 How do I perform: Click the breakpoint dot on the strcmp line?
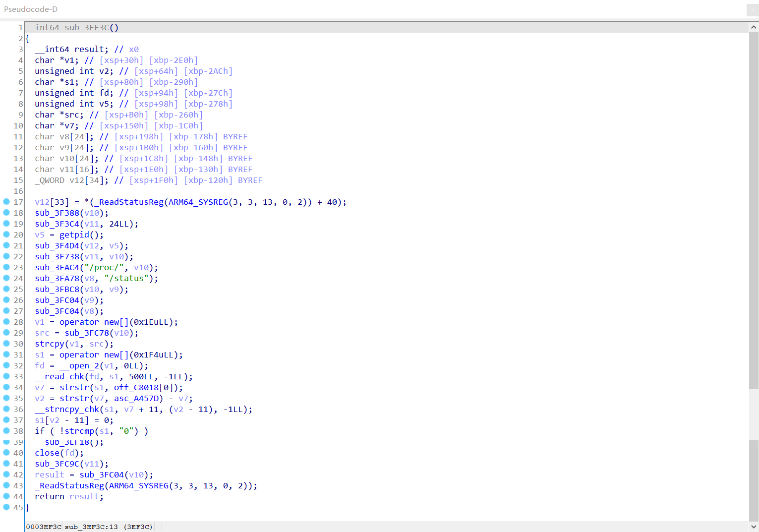tap(5, 431)
